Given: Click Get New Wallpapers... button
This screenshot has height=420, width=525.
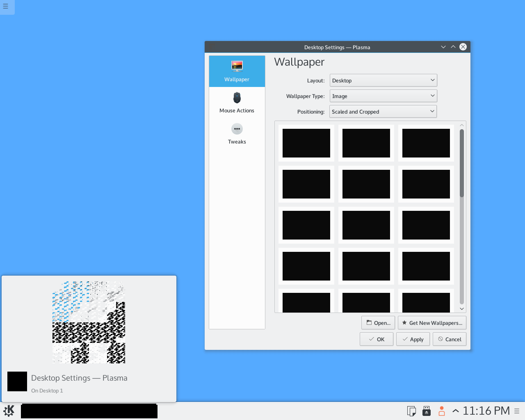Looking at the screenshot, I should tap(432, 323).
